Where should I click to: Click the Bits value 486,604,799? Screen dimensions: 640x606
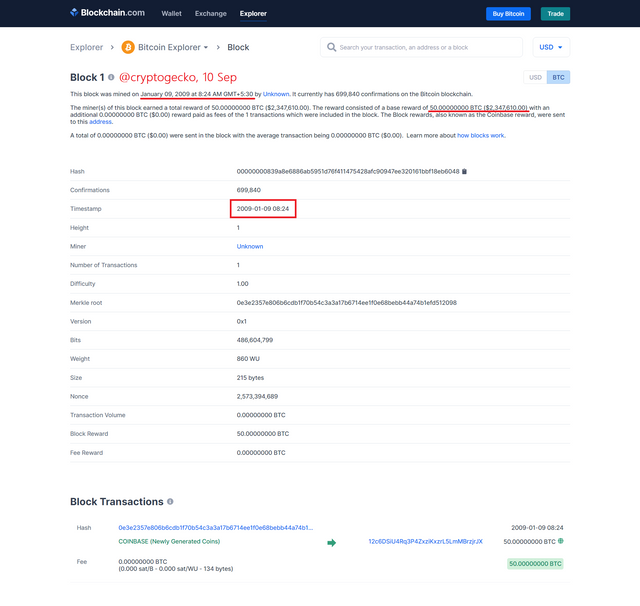(x=255, y=340)
